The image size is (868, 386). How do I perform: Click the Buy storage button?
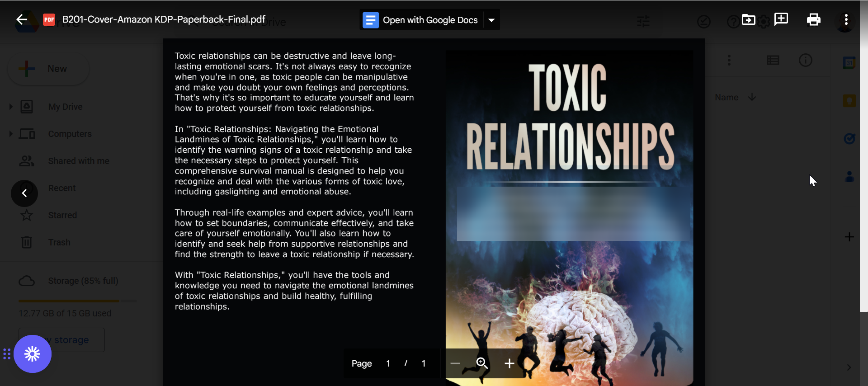(61, 340)
